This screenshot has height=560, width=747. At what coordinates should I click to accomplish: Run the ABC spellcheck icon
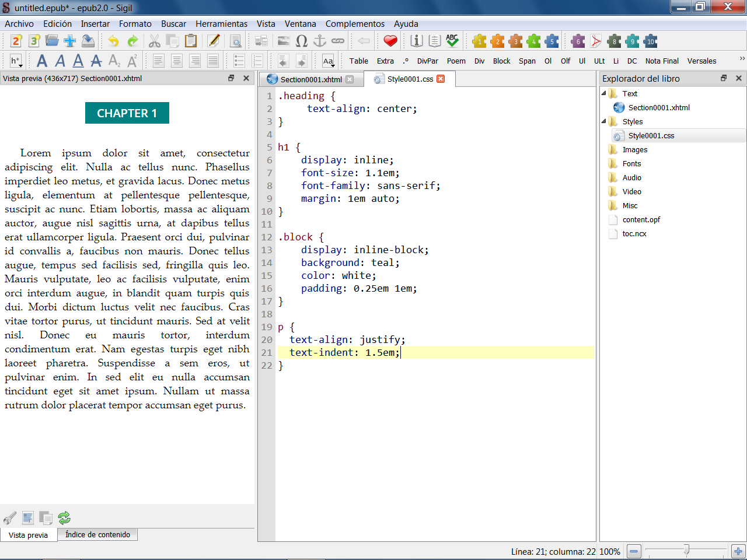coord(452,41)
